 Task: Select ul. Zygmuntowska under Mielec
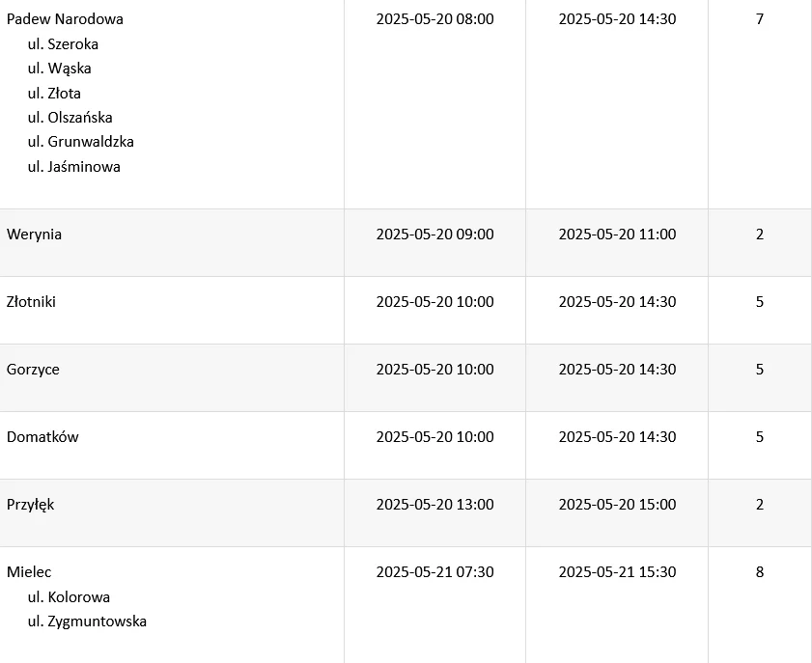coord(87,622)
